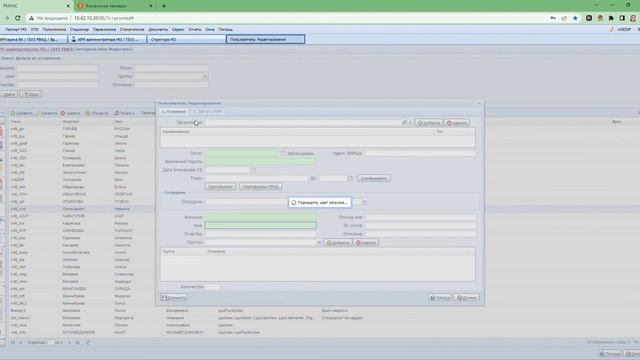The width and height of the screenshot is (640, 360).
Task: Click the 'Временный пароль' input field
Action: point(261,162)
